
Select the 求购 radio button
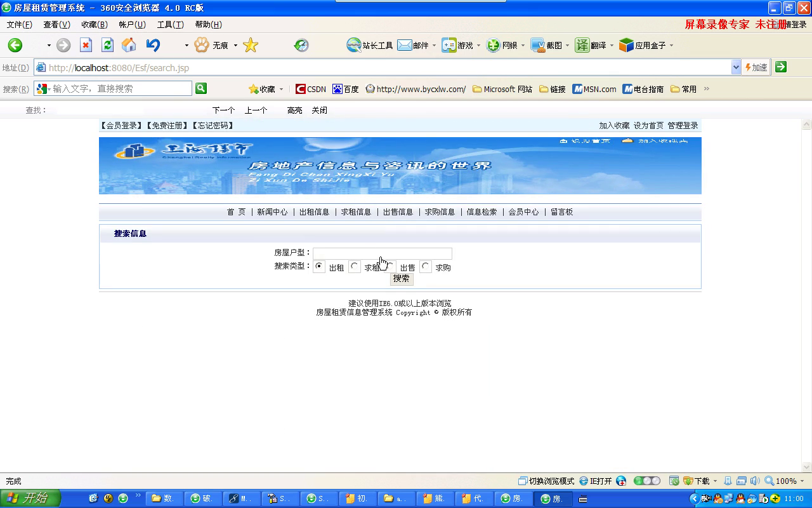point(426,267)
